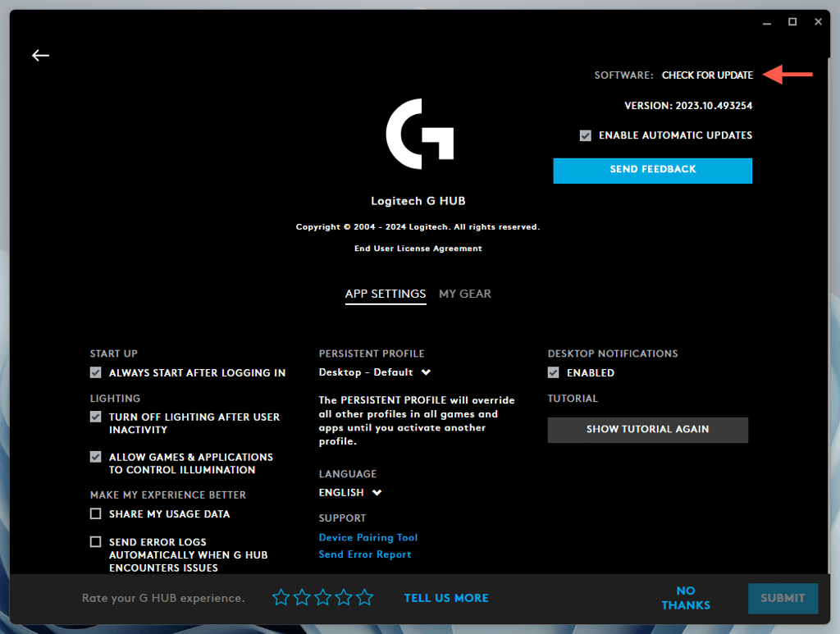
Task: Uncheck Always Start After Logging In
Action: point(95,372)
